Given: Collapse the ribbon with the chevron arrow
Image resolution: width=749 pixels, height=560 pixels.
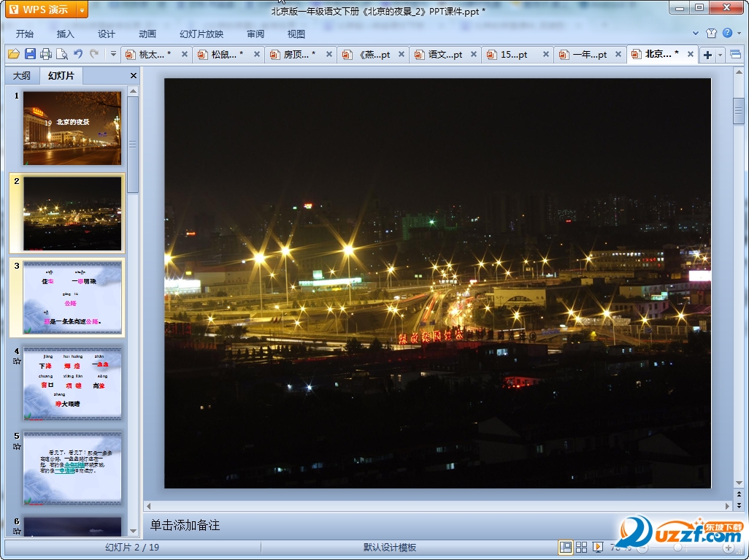Looking at the screenshot, I should click(696, 33).
